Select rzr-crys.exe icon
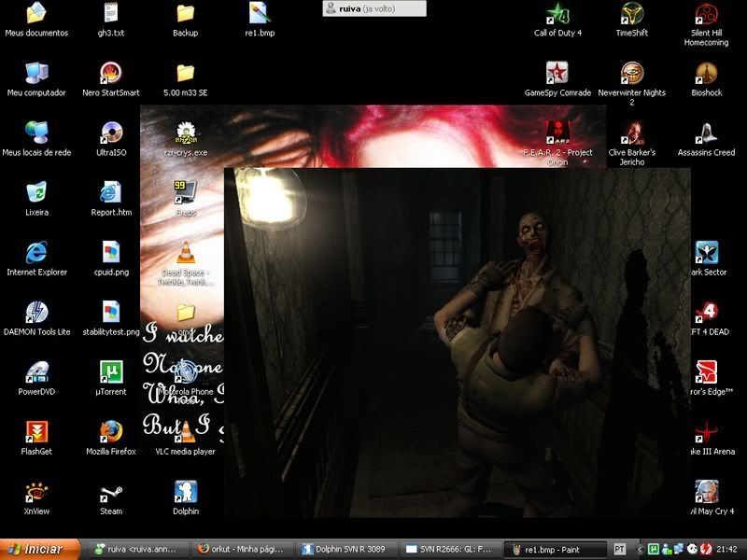The image size is (747, 560). [186, 133]
